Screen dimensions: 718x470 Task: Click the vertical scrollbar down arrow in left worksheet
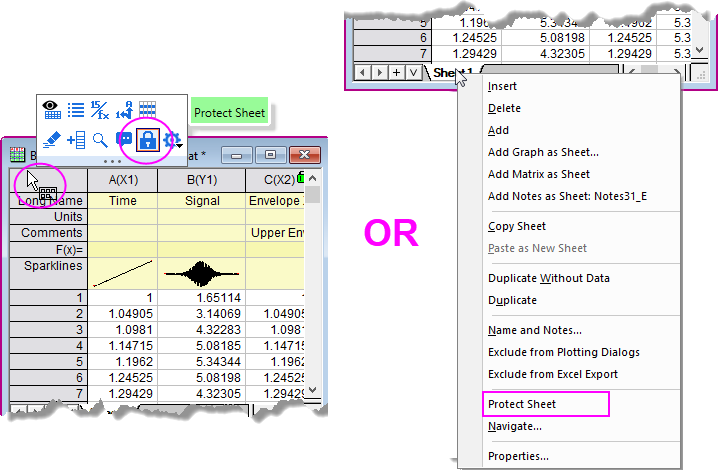pyautogui.click(x=312, y=390)
